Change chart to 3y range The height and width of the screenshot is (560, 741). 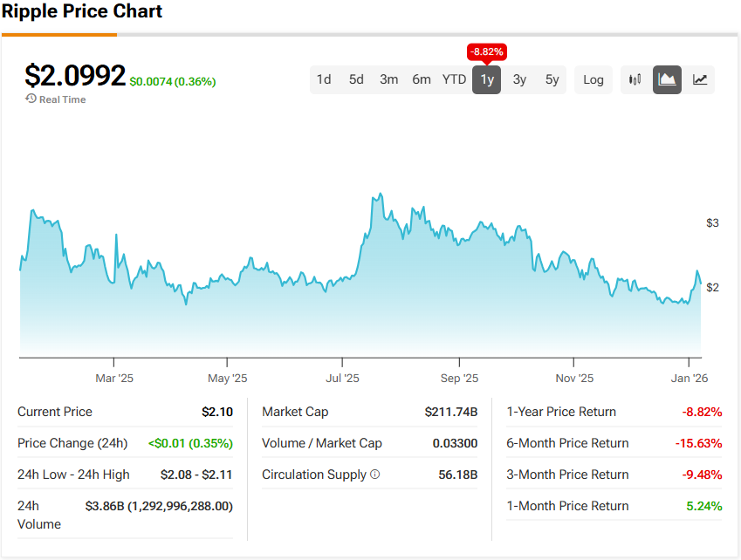[x=519, y=79]
